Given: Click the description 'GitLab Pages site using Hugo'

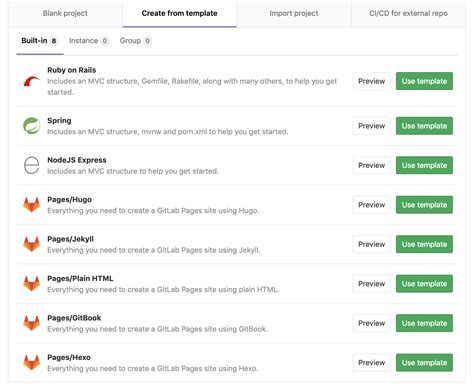Looking at the screenshot, I should point(153,211).
